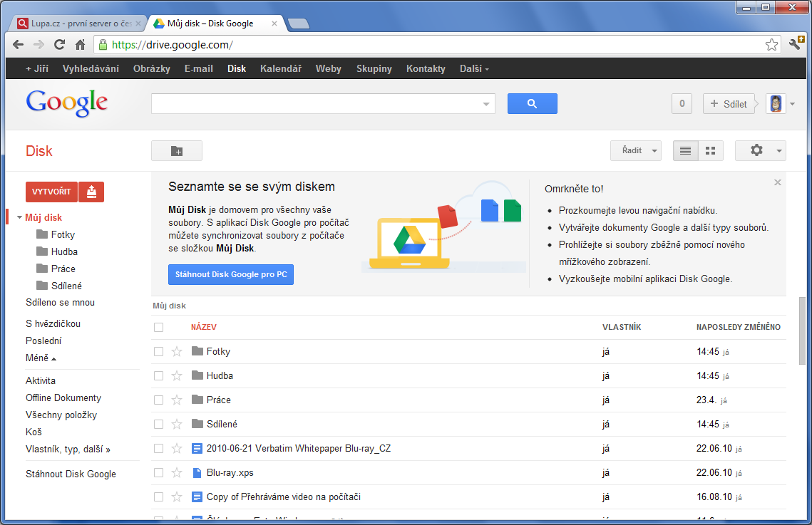This screenshot has height=525, width=812.
Task: Open Sdíleno se mnou in sidebar
Action: tap(60, 303)
